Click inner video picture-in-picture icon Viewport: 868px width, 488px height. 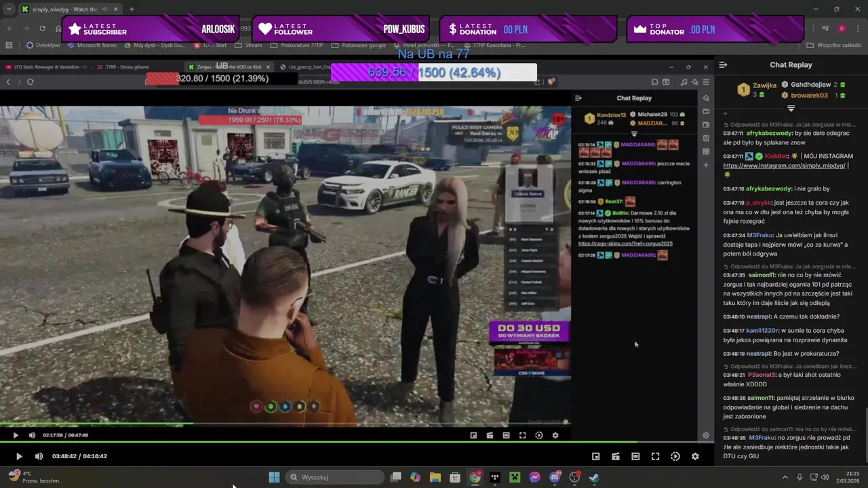coord(473,435)
